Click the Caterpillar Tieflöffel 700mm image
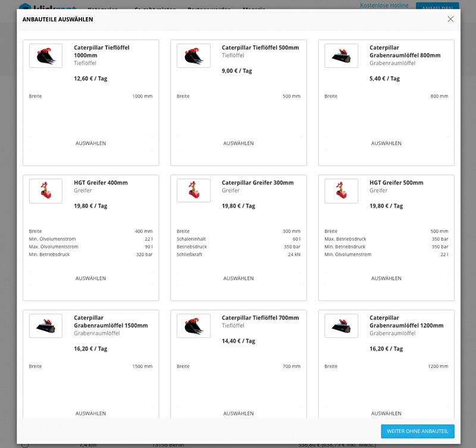The image size is (476, 448). 193,326
